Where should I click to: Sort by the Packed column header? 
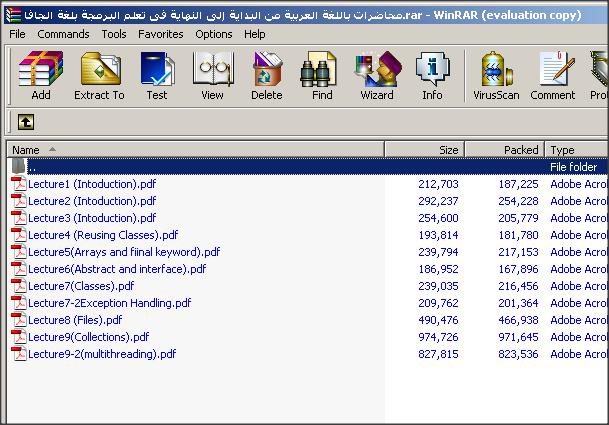[505, 150]
